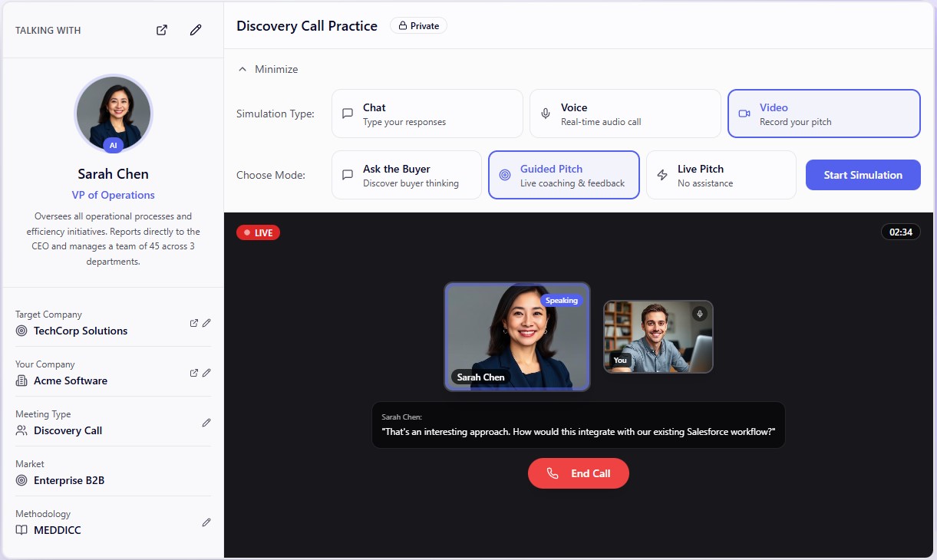Click the 02:34 call timer

point(901,232)
